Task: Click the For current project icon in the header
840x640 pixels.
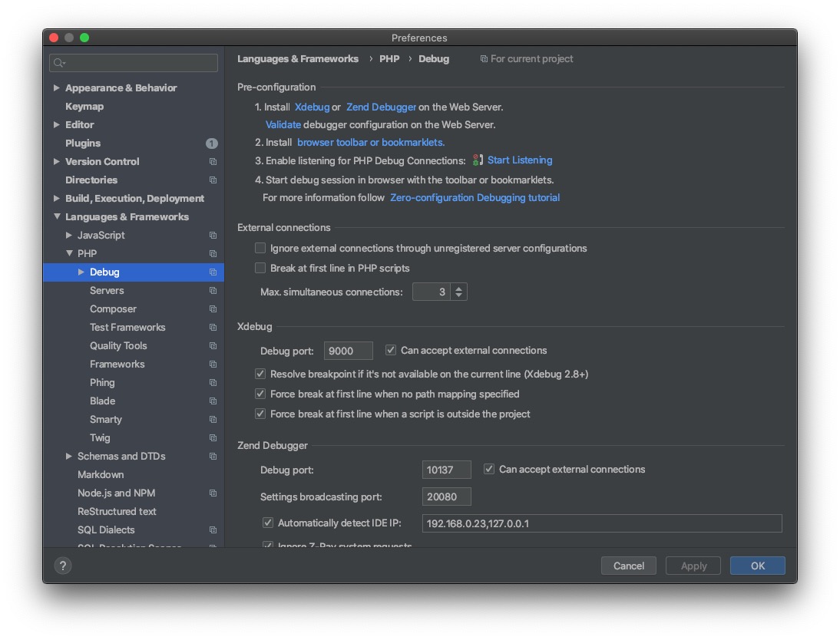Action: click(x=484, y=59)
